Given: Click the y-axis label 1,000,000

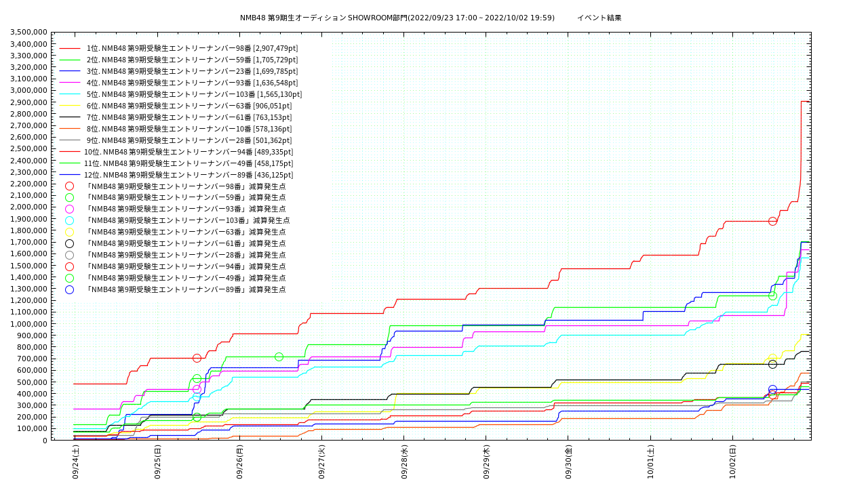Looking at the screenshot, I should point(30,324).
